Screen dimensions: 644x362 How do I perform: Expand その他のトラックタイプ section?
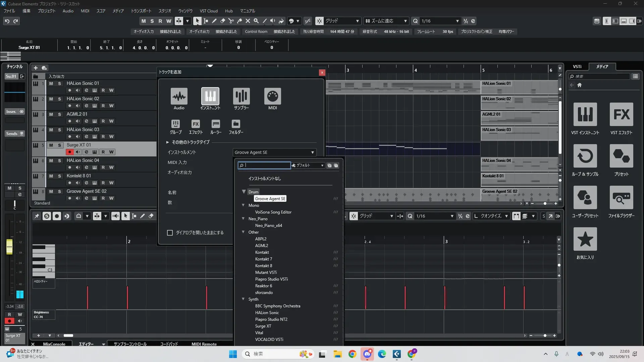coord(167,142)
